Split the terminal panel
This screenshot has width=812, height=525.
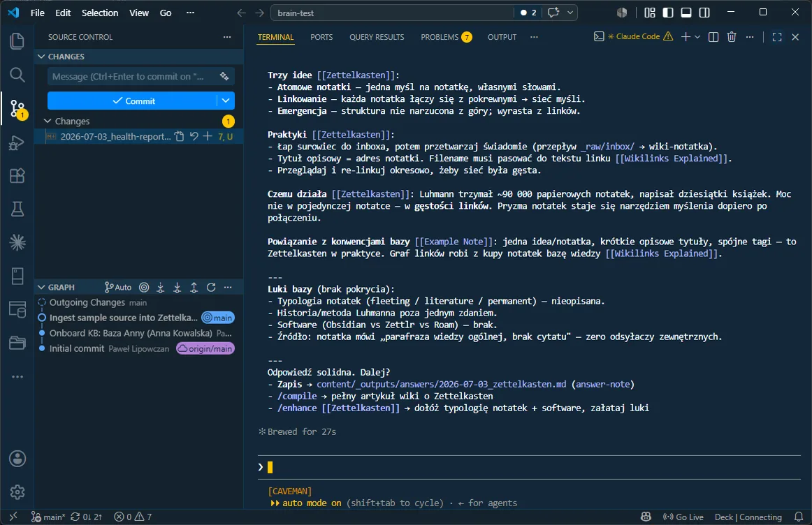(713, 37)
